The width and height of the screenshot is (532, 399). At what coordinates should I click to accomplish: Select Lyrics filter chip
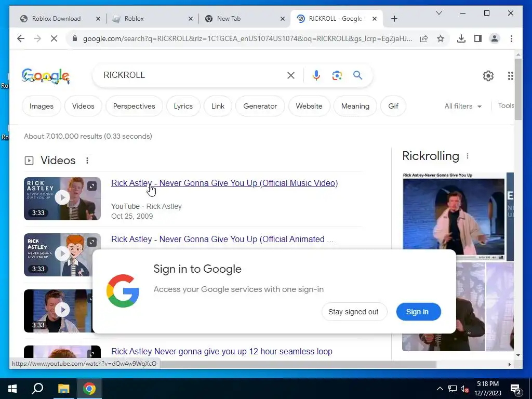click(x=183, y=106)
